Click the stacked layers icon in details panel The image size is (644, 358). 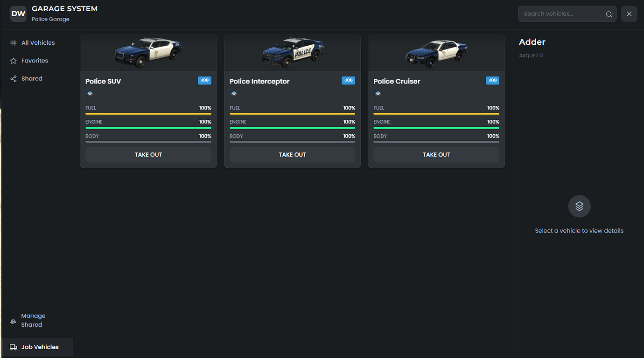[579, 206]
